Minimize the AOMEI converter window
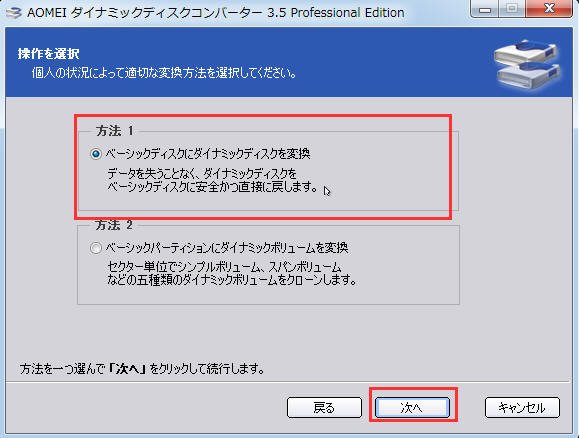Screen dimensions: 579x438 485,9
